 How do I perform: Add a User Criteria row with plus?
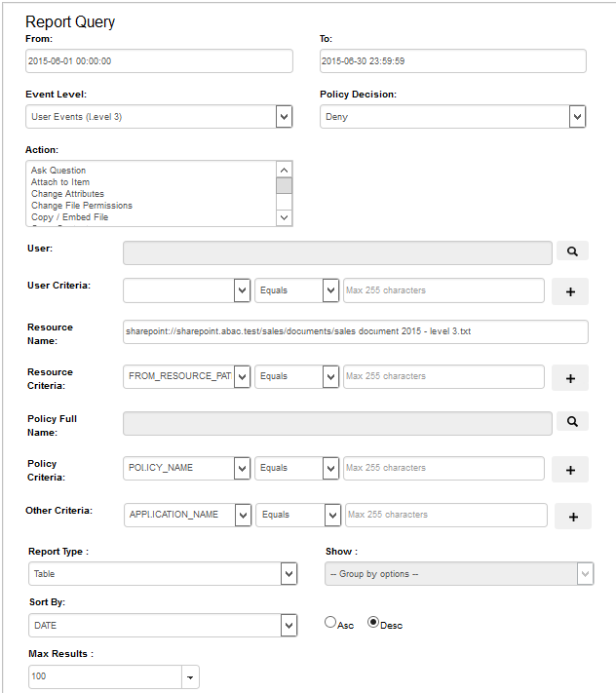tap(570, 291)
